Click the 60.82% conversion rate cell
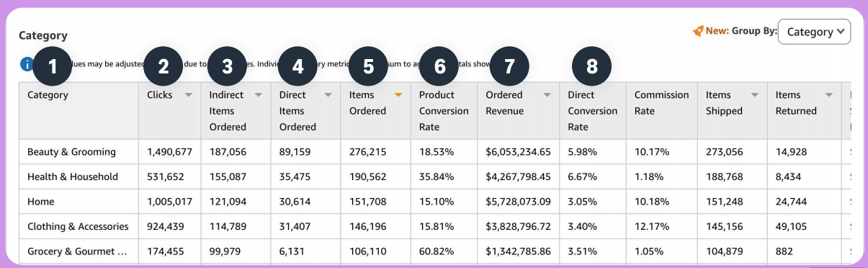This screenshot has height=268, width=868. (x=437, y=251)
